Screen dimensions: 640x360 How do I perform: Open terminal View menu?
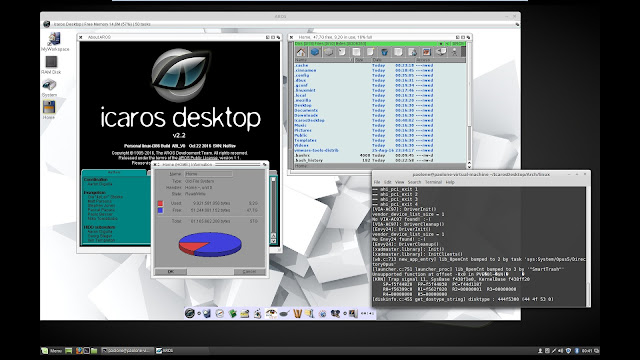click(400, 182)
